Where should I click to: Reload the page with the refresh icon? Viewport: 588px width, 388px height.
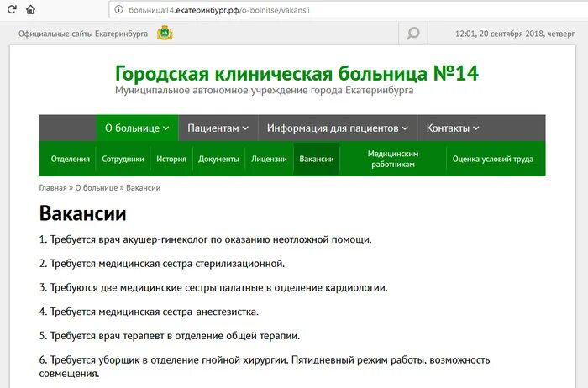point(12,9)
